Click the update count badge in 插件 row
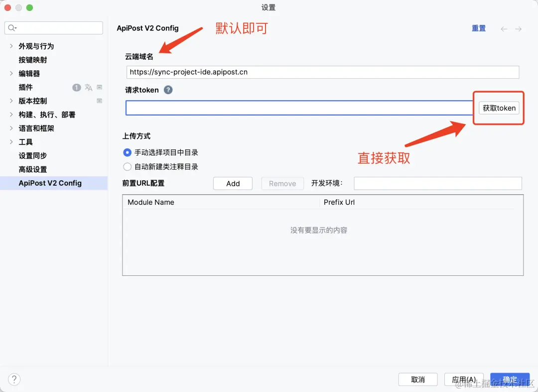This screenshot has height=392, width=538. (x=77, y=88)
